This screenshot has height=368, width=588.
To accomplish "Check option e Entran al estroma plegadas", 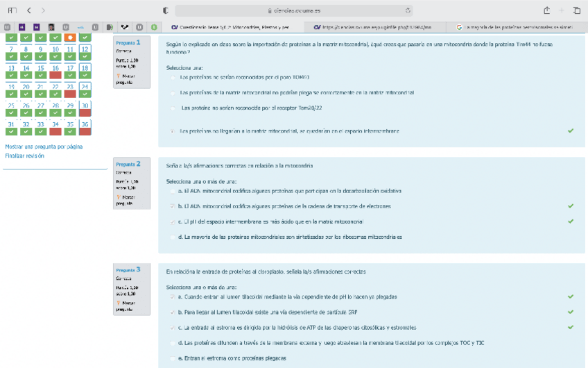I will [173, 358].
